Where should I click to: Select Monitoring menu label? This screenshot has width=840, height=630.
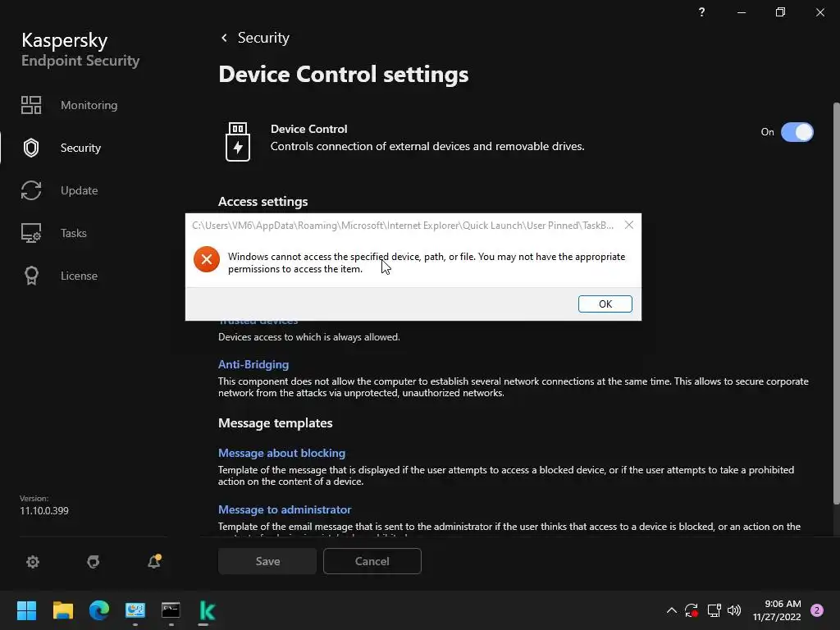point(89,105)
